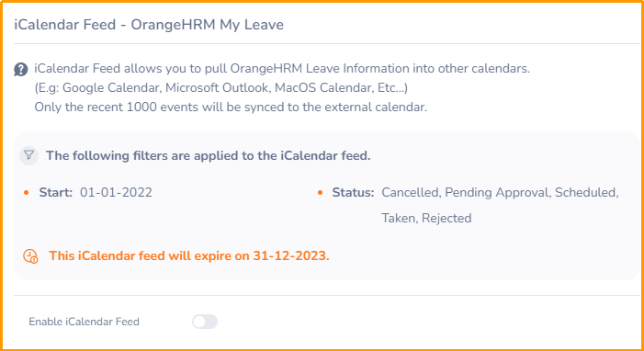Click the 'Taken, Rejected' status text
This screenshot has height=351, width=644.
pyautogui.click(x=426, y=218)
